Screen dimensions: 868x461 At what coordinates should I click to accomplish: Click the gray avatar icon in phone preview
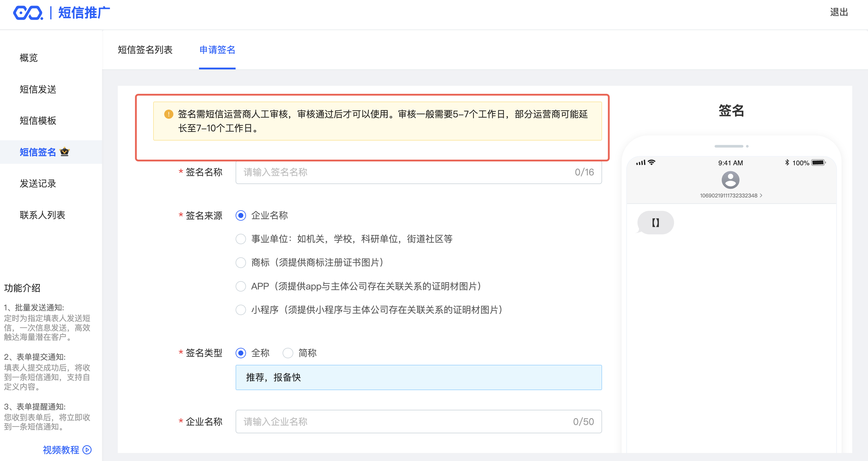[730, 180]
